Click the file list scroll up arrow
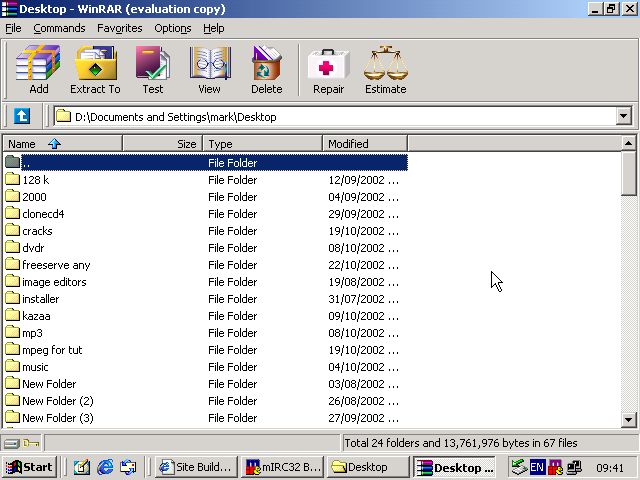 pos(628,143)
